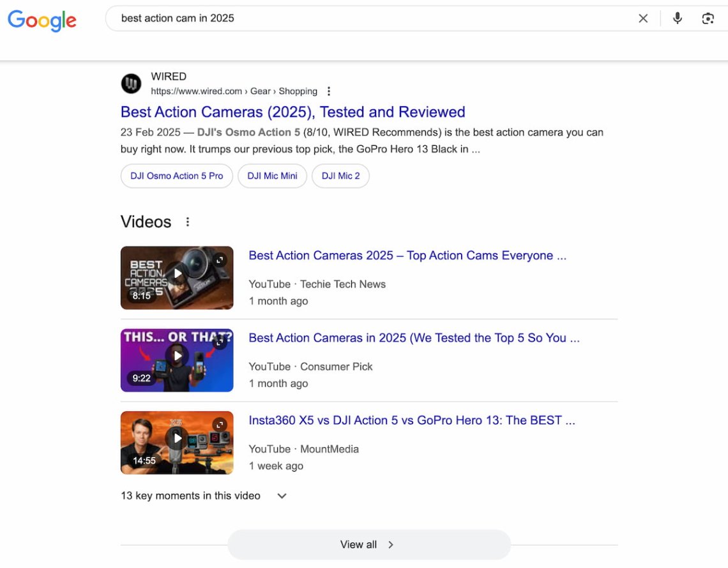728x568 pixels.
Task: Click inside the search box text
Action: click(178, 18)
